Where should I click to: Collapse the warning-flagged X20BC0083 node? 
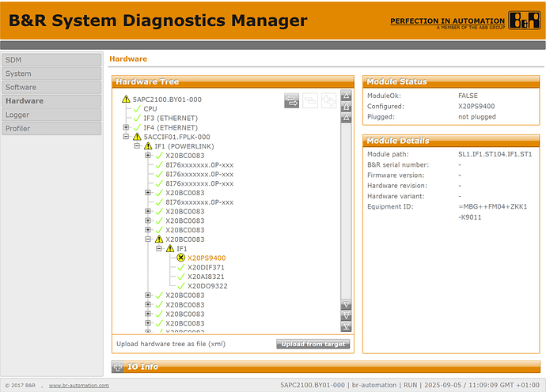pyautogui.click(x=148, y=239)
